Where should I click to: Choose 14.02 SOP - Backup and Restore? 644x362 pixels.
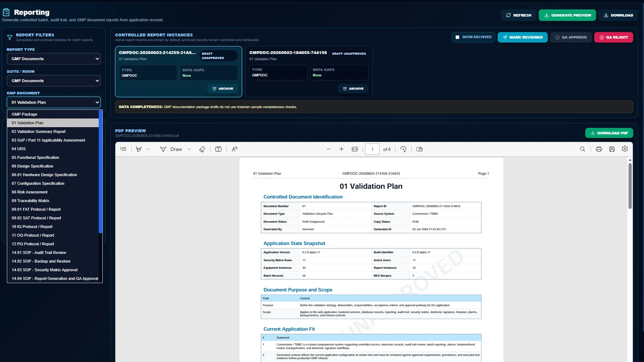point(53,261)
